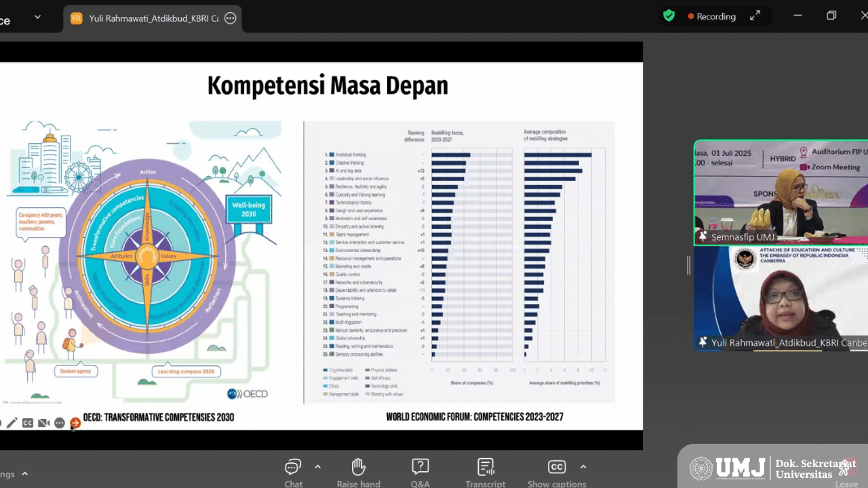Viewport: 868px width, 488px height.
Task: Click the Learning compass 2030 label
Action: (186, 371)
